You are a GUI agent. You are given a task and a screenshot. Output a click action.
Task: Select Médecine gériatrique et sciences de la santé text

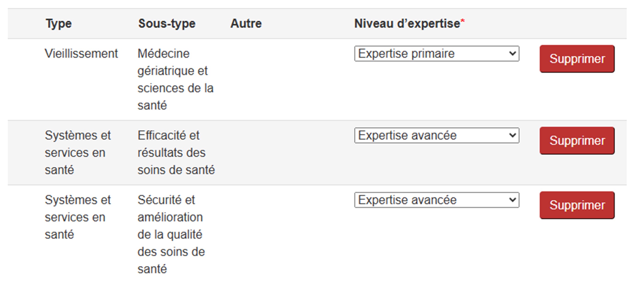coord(175,79)
